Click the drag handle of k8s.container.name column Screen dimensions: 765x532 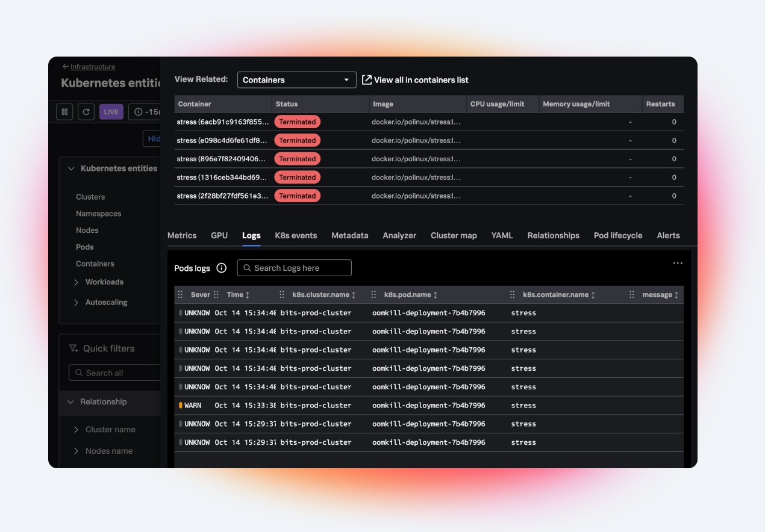click(513, 295)
